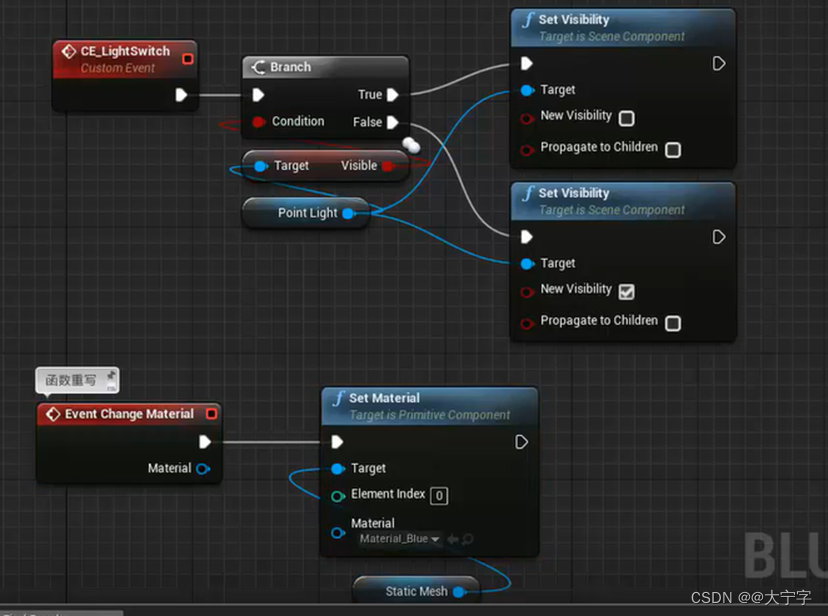Click diamond icon on CE_LightSwitch event

(68, 51)
